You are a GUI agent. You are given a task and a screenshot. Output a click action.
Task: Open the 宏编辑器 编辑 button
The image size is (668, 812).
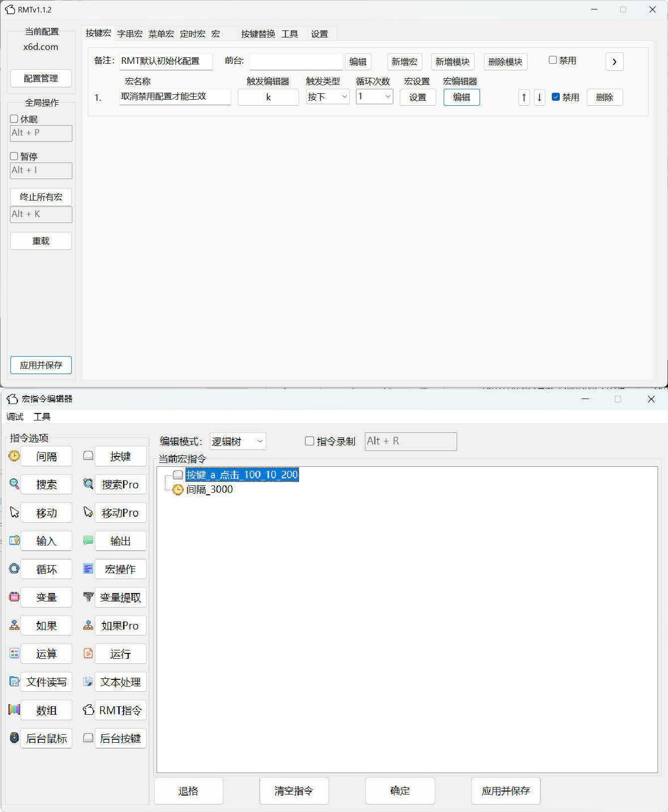pyautogui.click(x=462, y=97)
